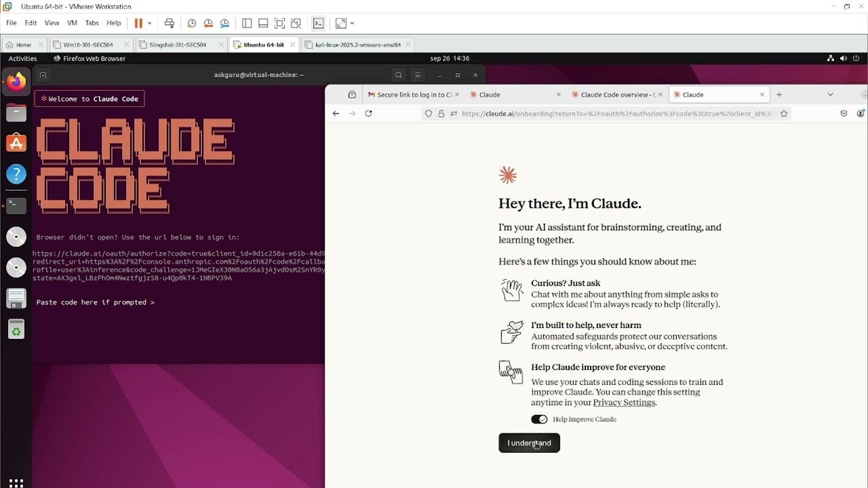Open Firefox View icon in tab bar
The width and height of the screenshot is (868, 488).
coord(352,95)
